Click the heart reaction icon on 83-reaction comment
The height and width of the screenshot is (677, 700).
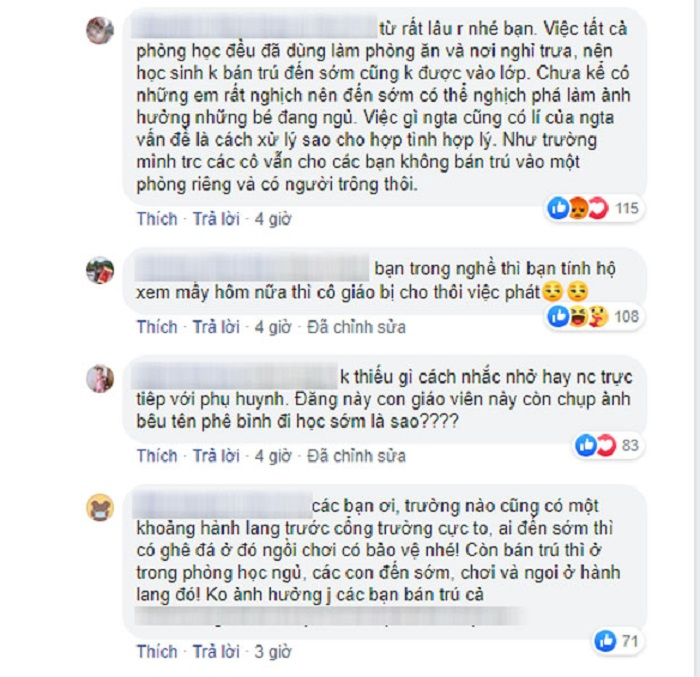(x=606, y=445)
